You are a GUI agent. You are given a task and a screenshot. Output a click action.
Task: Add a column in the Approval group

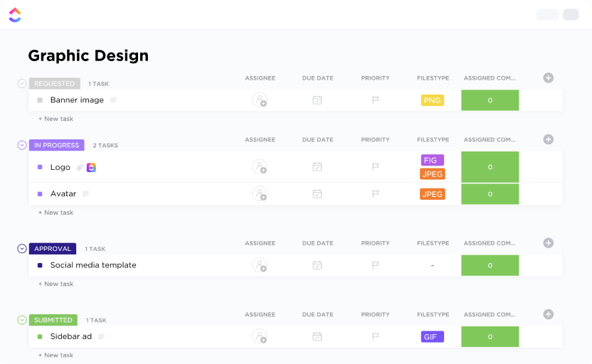tap(549, 243)
